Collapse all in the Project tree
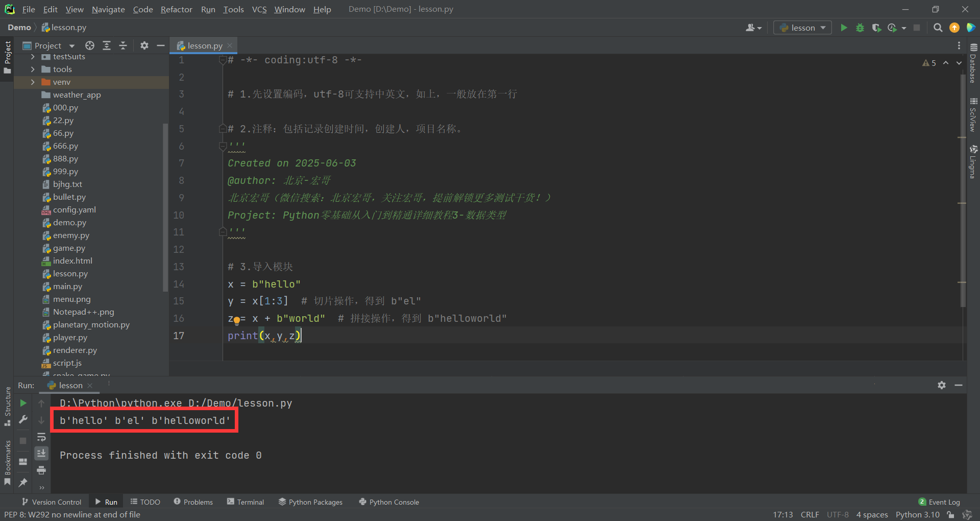 pyautogui.click(x=123, y=45)
